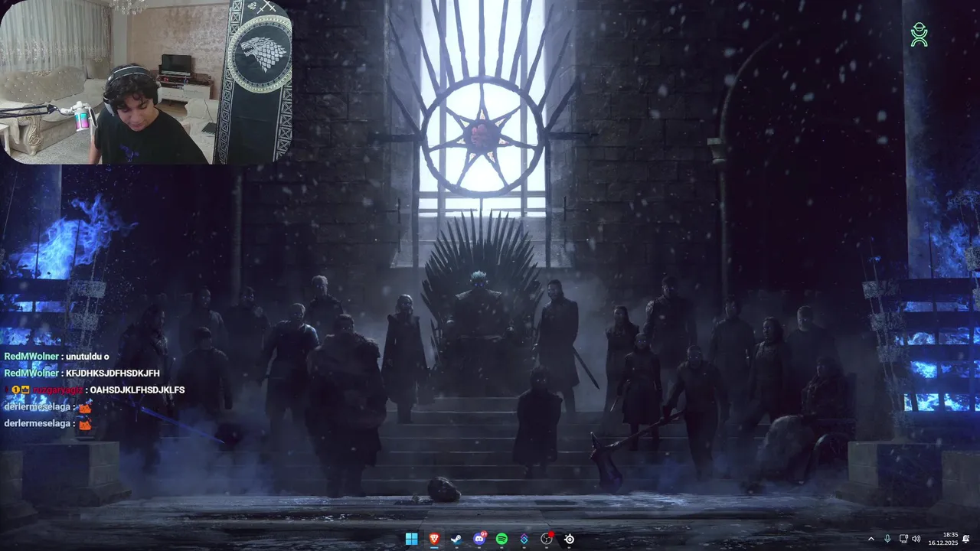
Task: Open the notification bell in the tray
Action: [966, 539]
